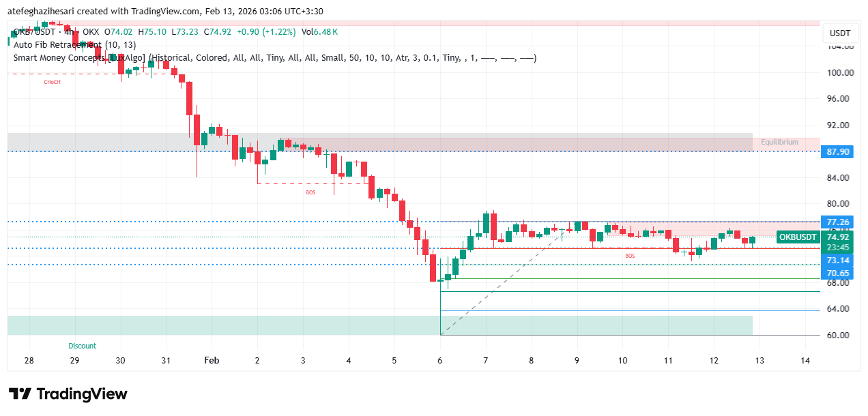This screenshot has width=868, height=416.
Task: Click the USDT currency box
Action: (x=839, y=33)
